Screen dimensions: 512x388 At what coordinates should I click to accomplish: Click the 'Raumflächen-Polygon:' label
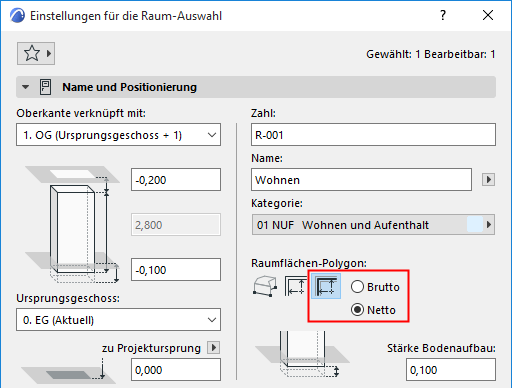(309, 263)
